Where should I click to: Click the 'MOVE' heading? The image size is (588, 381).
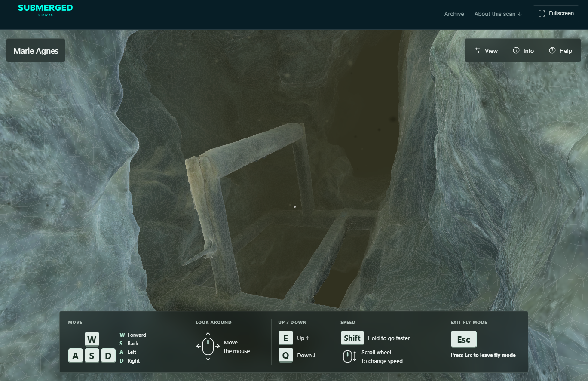pyautogui.click(x=75, y=322)
